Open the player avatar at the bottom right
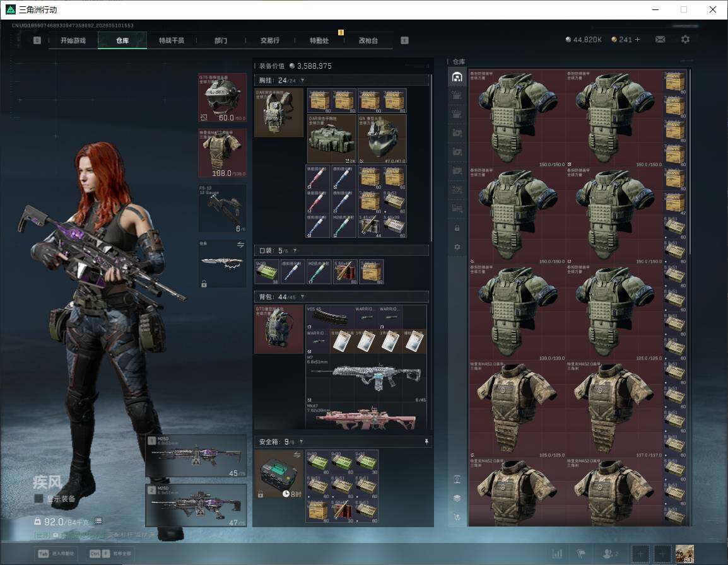728x565 pixels. click(684, 554)
